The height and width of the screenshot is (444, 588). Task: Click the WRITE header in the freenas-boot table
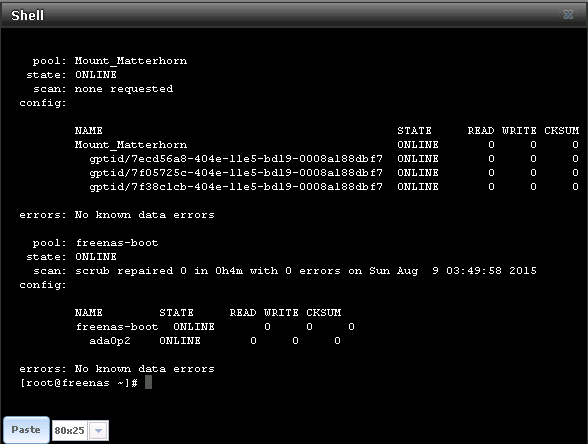[281, 313]
